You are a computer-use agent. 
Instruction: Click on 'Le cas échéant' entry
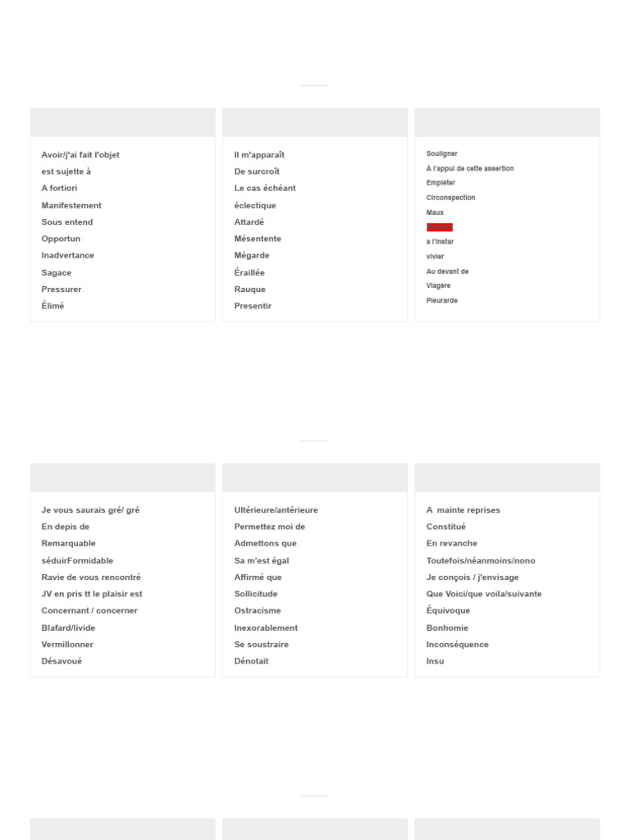pos(265,188)
